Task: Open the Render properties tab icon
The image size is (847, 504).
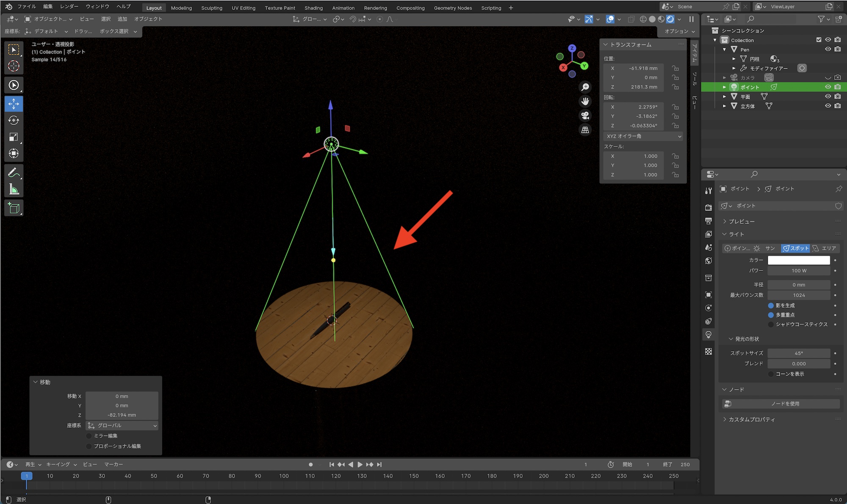Action: 709,207
